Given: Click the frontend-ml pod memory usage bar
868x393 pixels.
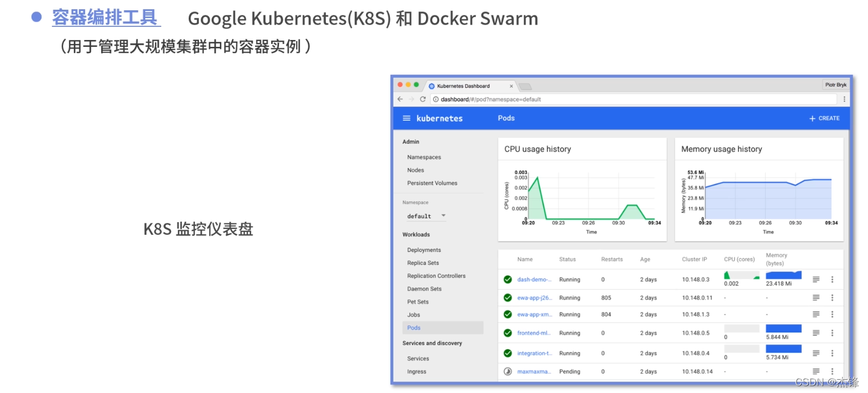Looking at the screenshot, I should [x=783, y=328].
